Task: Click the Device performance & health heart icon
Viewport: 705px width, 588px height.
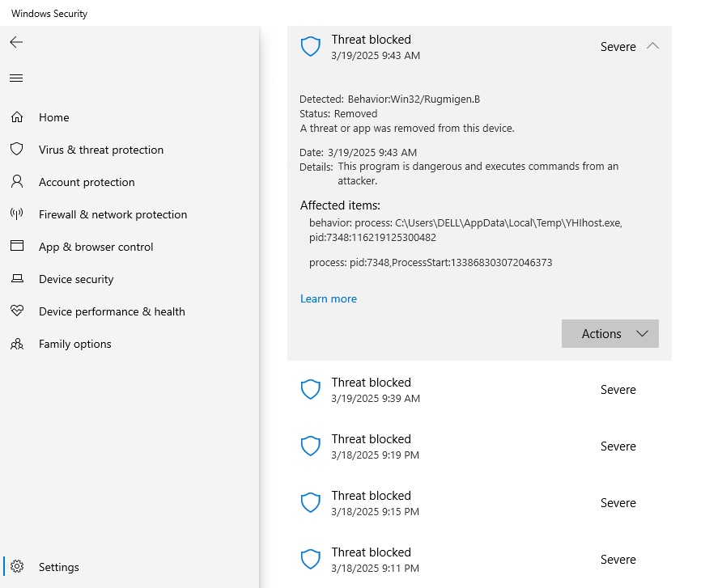Action: (x=16, y=311)
